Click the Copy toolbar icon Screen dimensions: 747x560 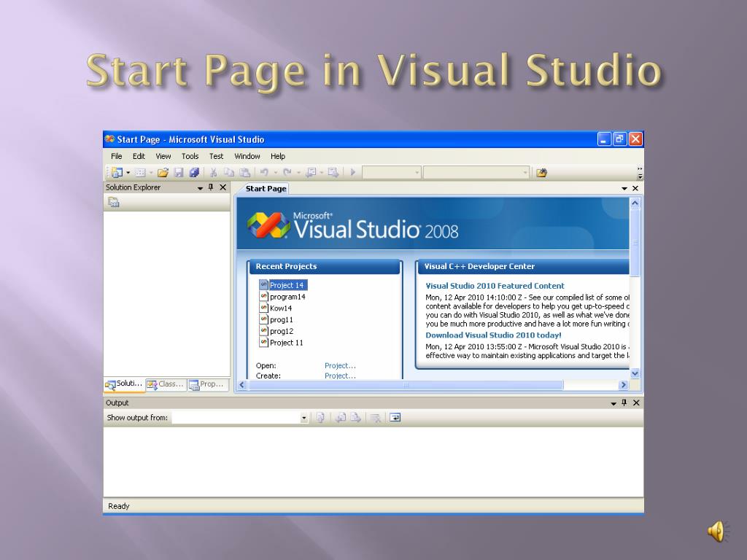click(x=228, y=172)
